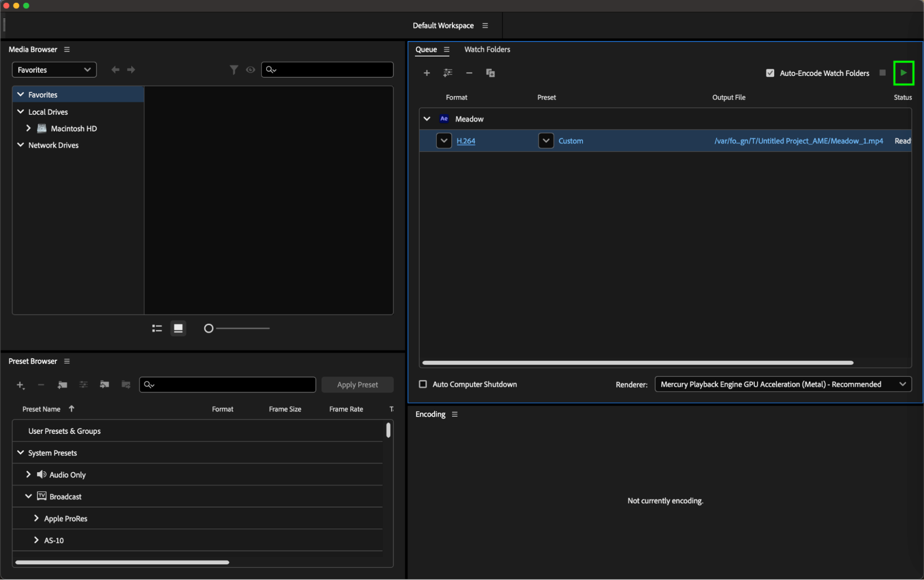Click Duplicate icon in Queue toolbar
The width and height of the screenshot is (924, 580).
tap(490, 73)
